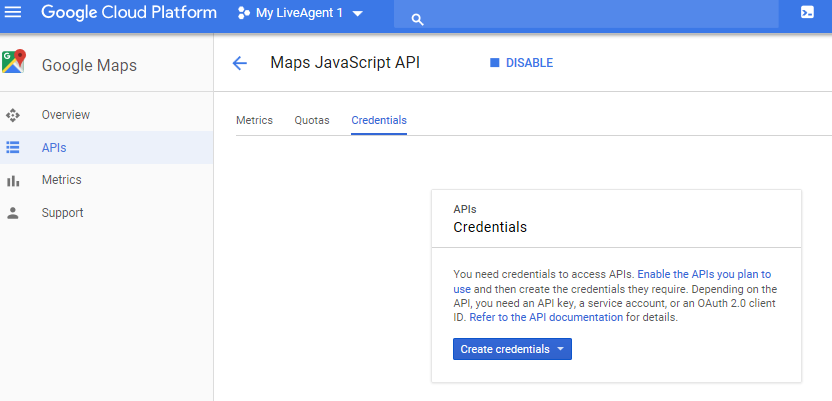This screenshot has width=832, height=401.
Task: Expand the My LiveAgent 1 project dropdown
Action: [358, 14]
